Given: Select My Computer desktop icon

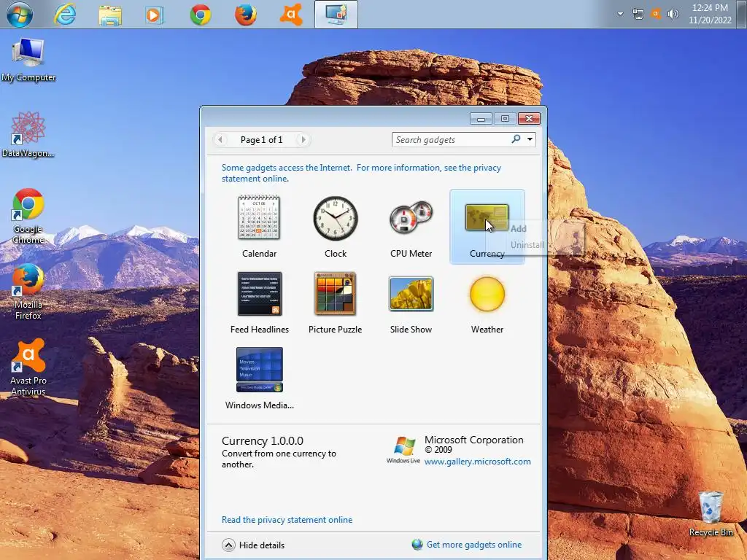Looking at the screenshot, I should click(28, 61).
